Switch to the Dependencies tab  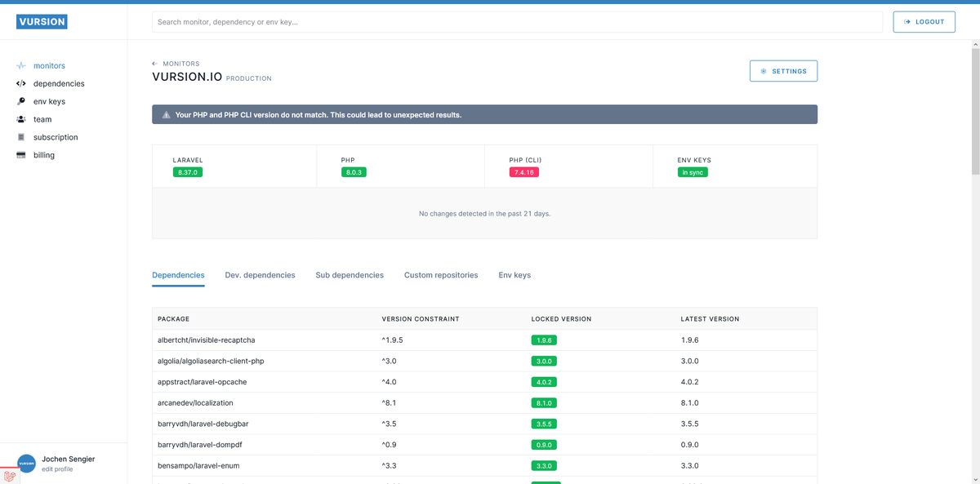pyautogui.click(x=178, y=275)
